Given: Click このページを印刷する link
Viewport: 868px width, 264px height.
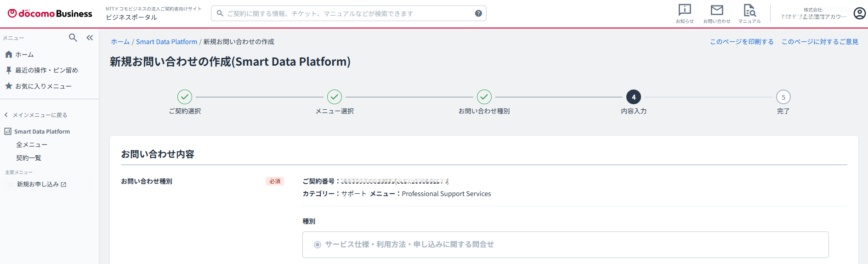Looking at the screenshot, I should tap(742, 42).
